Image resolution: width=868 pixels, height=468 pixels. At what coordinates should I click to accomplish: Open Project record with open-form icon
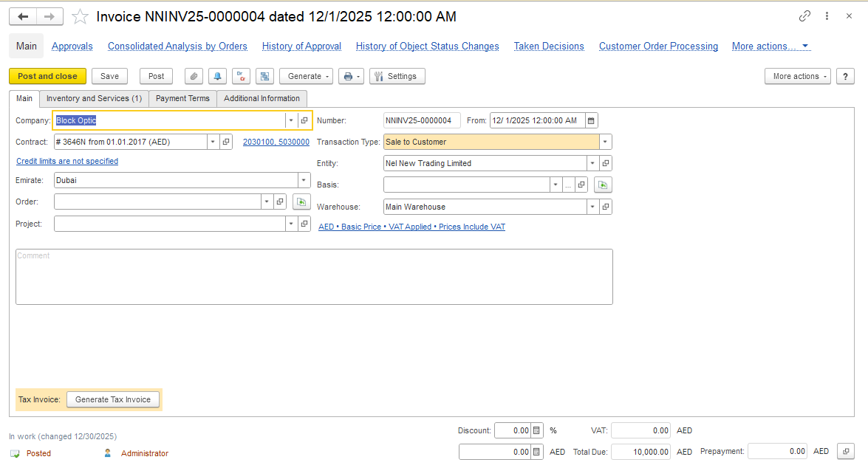coord(304,224)
